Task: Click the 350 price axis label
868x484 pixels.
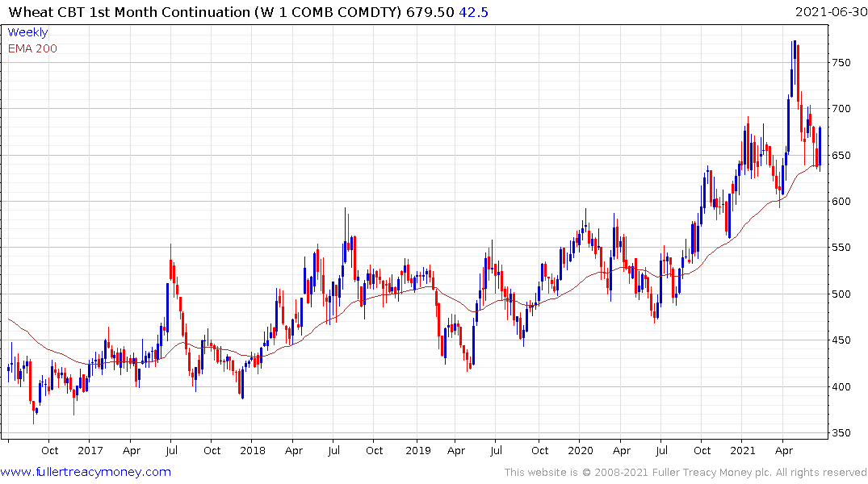Action: (x=841, y=433)
